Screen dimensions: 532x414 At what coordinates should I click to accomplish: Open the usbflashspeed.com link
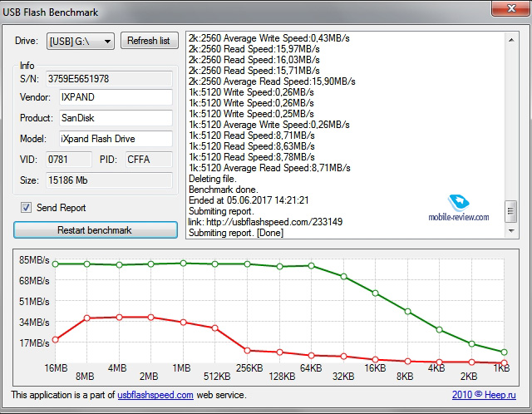(x=155, y=395)
